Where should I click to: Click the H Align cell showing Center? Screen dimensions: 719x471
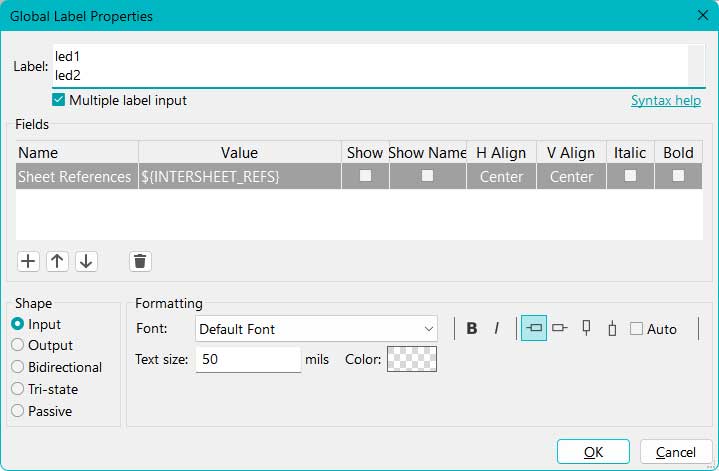tap(501, 177)
